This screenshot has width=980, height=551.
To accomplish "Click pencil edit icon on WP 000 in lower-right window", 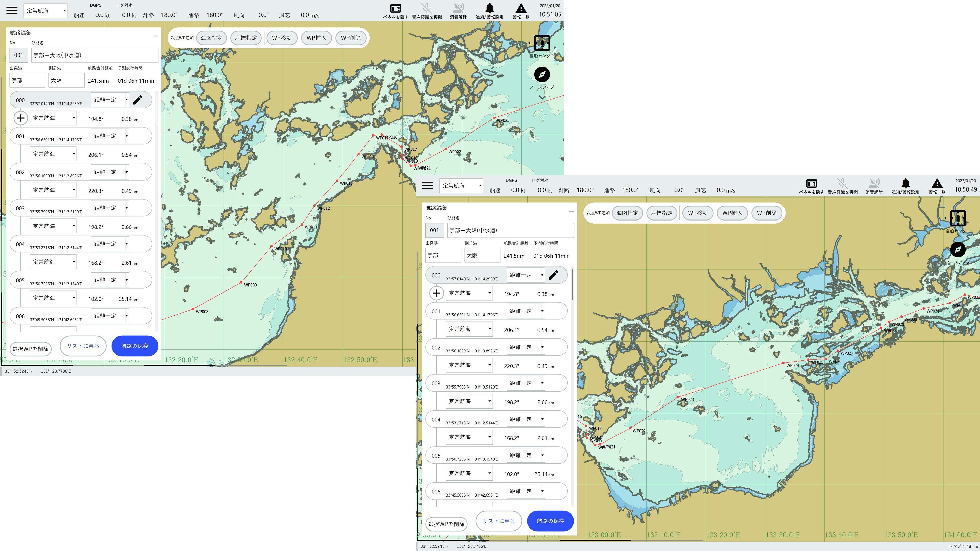I will click(553, 275).
